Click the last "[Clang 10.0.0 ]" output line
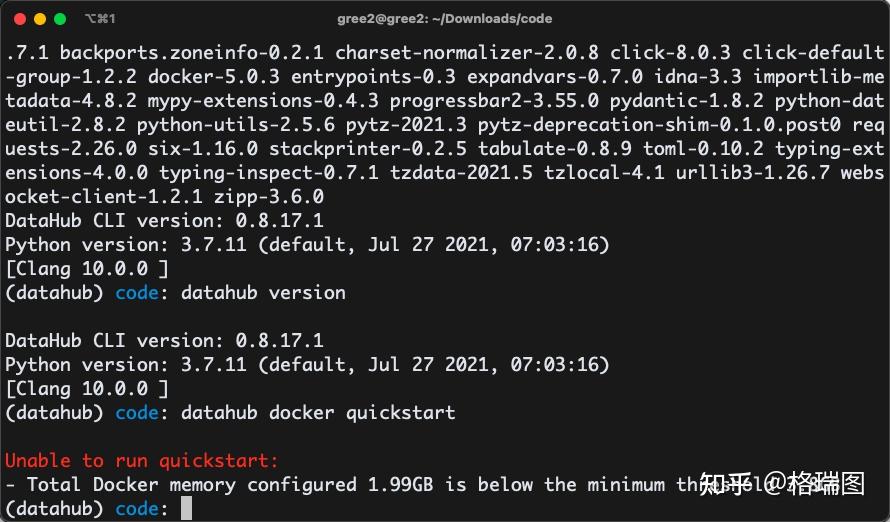 87,389
